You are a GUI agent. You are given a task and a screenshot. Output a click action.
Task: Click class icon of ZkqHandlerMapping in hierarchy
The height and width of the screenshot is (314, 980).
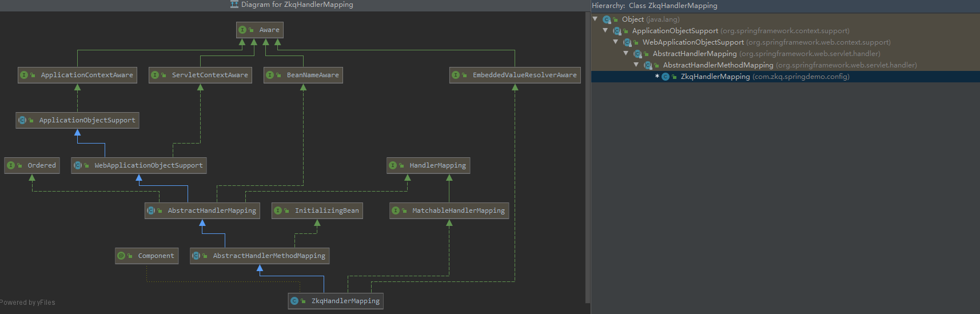pos(666,77)
